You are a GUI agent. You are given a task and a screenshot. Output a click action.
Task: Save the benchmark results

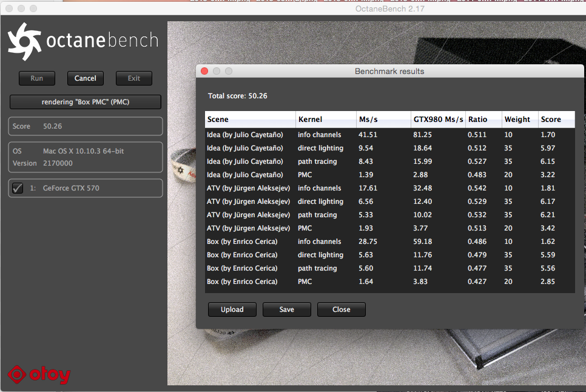tap(287, 309)
